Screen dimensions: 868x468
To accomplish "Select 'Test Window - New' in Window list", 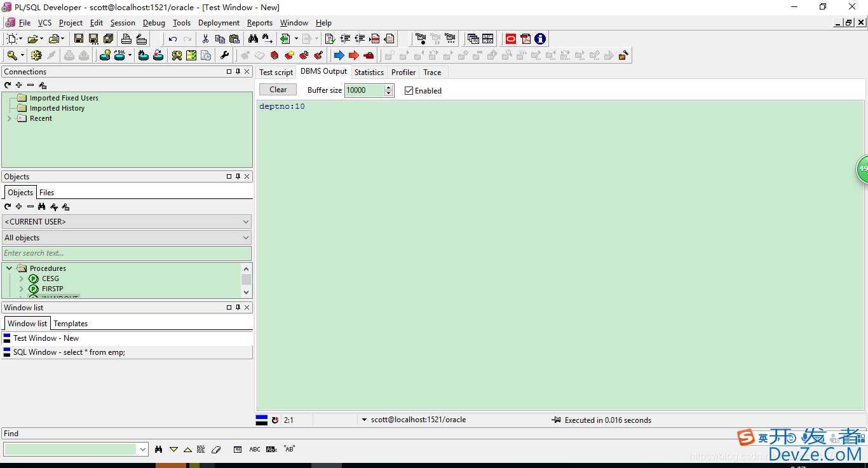I will click(127, 338).
